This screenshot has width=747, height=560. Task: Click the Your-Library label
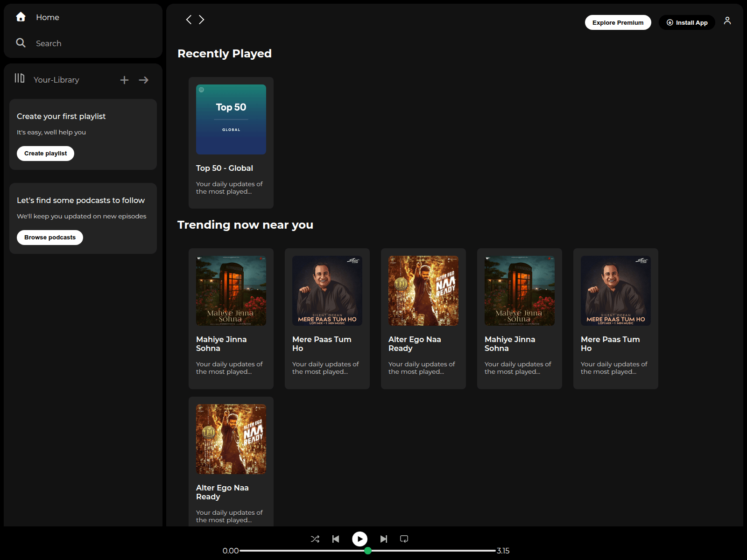56,80
